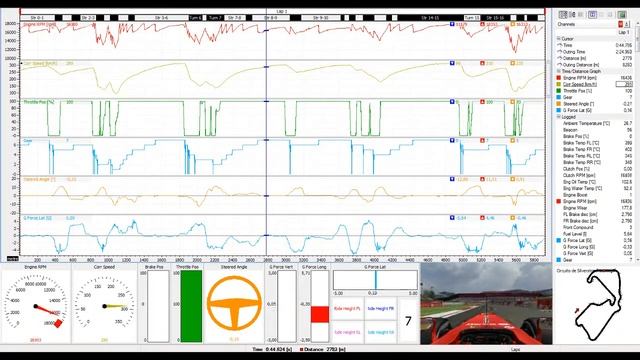Click the maximum marker icon in the Gear graph
The height and width of the screenshot is (360, 640).
click(482, 140)
